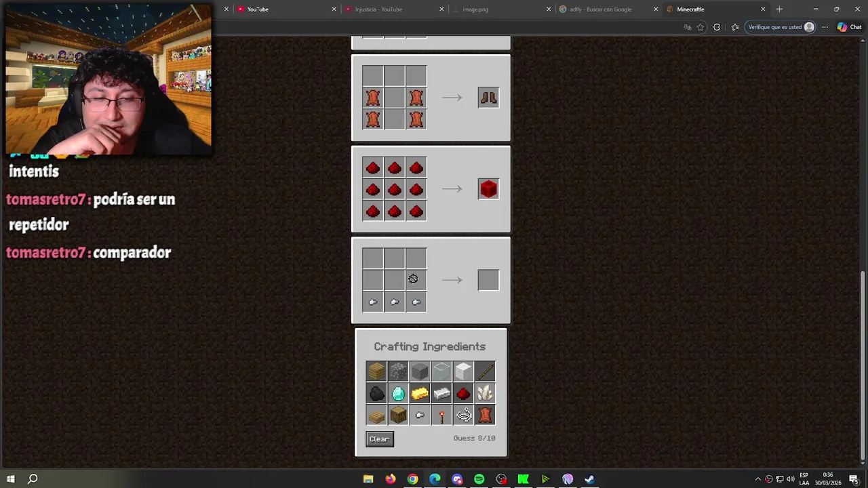
Task: Pick the redstone dust ingredient
Action: tap(463, 393)
